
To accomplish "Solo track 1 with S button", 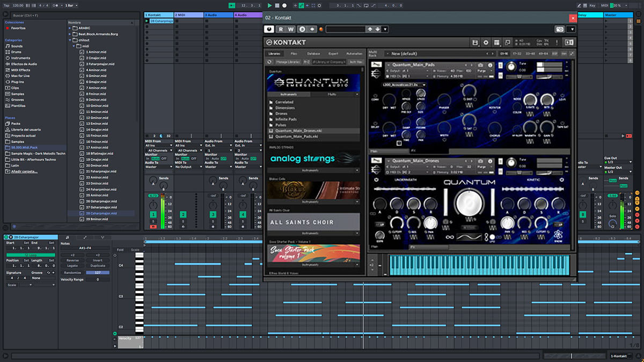I will 153,221.
